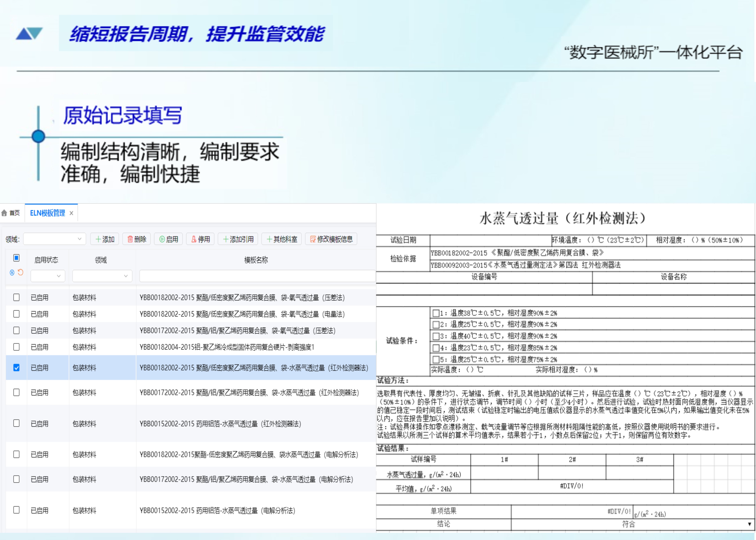The height and width of the screenshot is (540, 756).
Task: Tick condition 5: 温度25℃ 相对湿度75% checkbox
Action: tap(436, 360)
